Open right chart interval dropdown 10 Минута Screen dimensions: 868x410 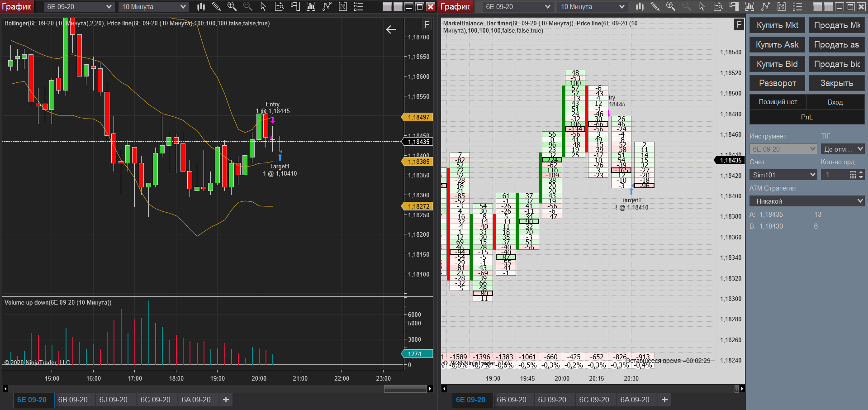(593, 7)
